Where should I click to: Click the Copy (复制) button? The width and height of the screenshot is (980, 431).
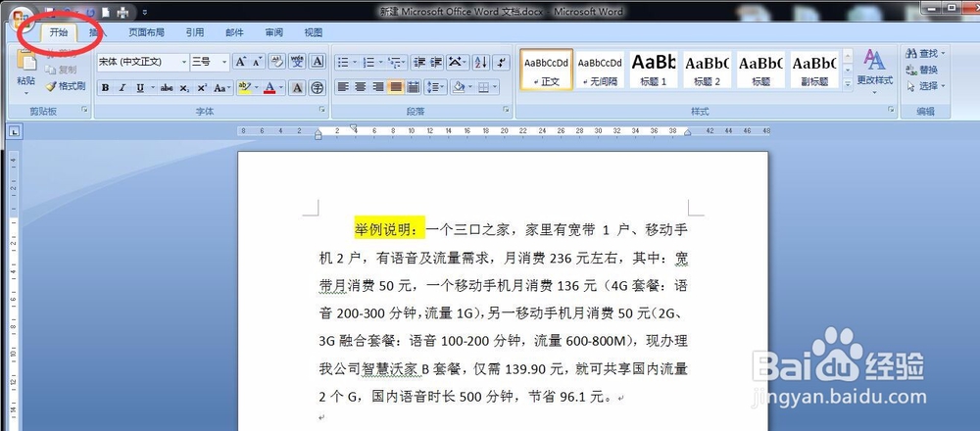point(61,70)
